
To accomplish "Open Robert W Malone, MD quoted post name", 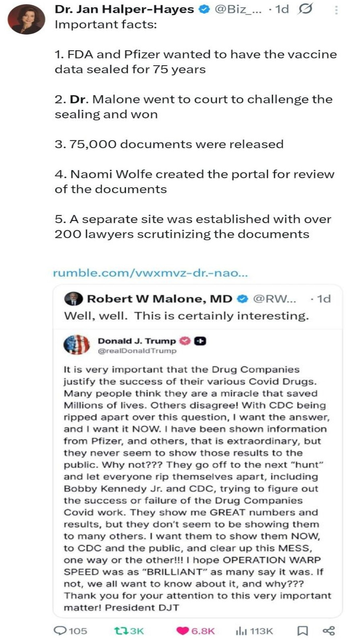I will 160,299.
